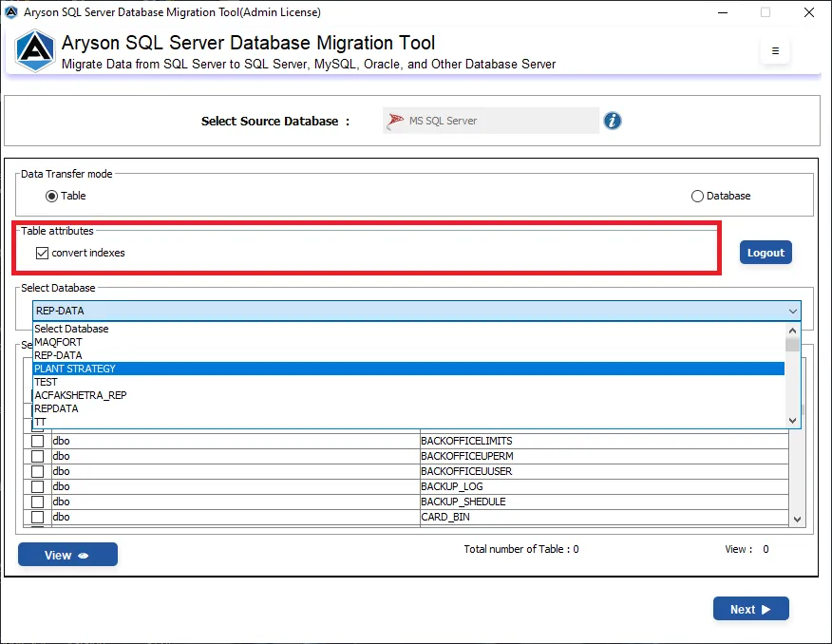
Task: Choose MAQFORT from the database list
Action: point(408,342)
